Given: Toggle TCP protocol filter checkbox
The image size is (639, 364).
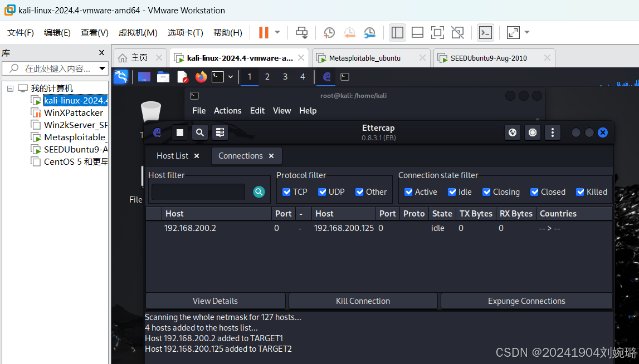Looking at the screenshot, I should pos(286,192).
